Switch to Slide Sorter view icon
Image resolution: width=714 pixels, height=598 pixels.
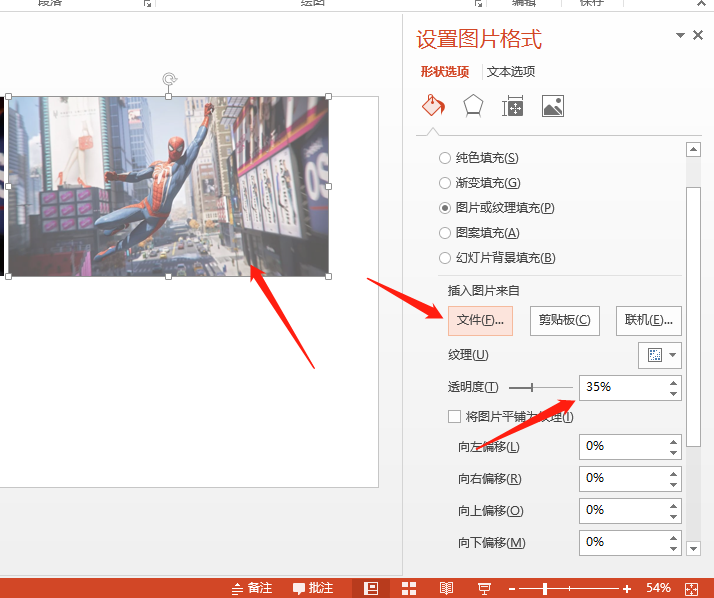409,588
